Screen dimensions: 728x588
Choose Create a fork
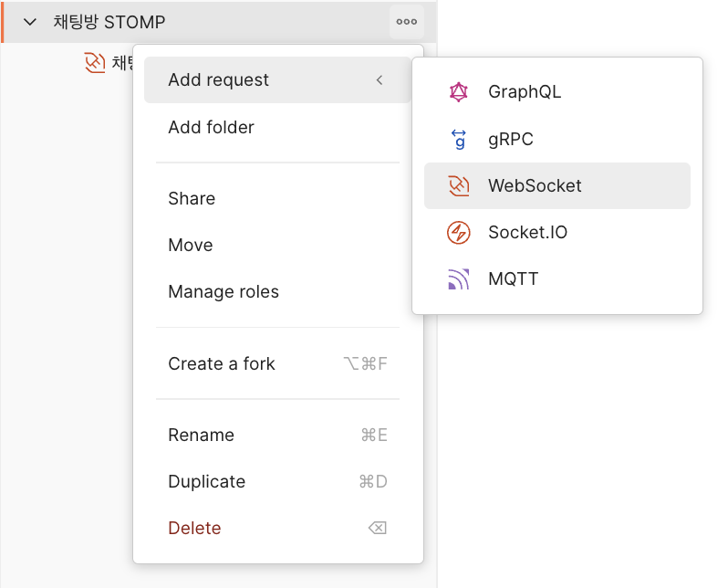click(x=277, y=363)
